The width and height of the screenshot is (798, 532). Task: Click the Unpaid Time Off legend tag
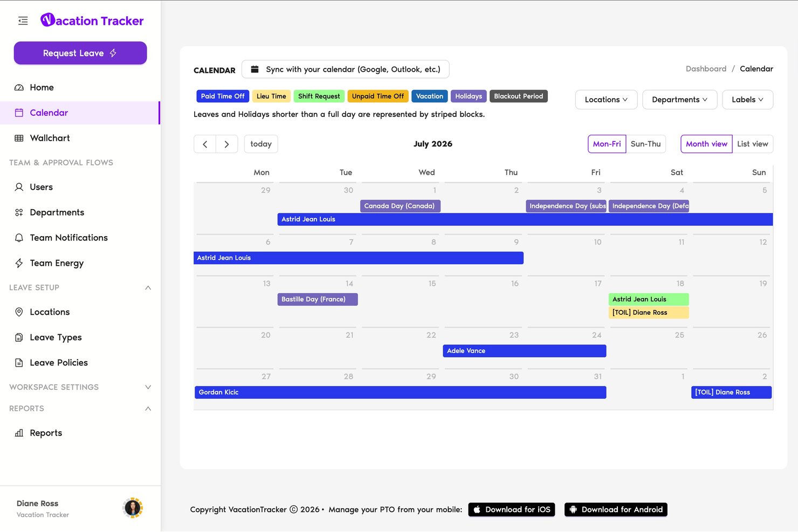[378, 96]
